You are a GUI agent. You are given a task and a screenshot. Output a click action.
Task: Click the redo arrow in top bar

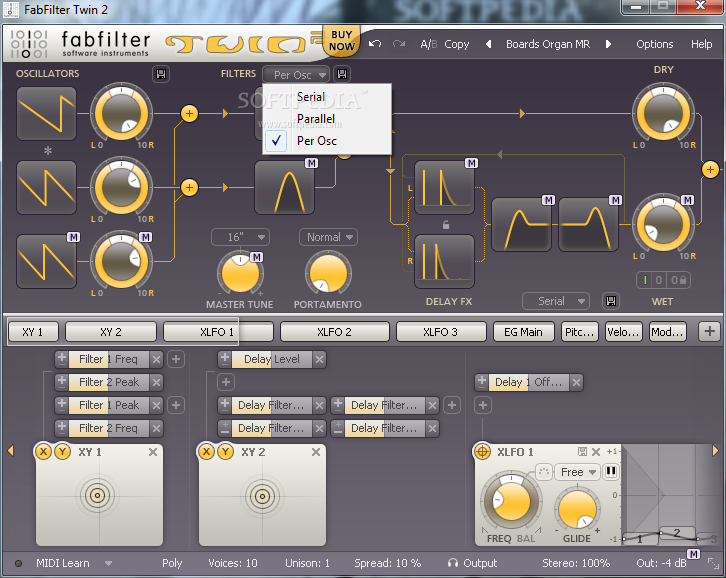click(x=399, y=44)
